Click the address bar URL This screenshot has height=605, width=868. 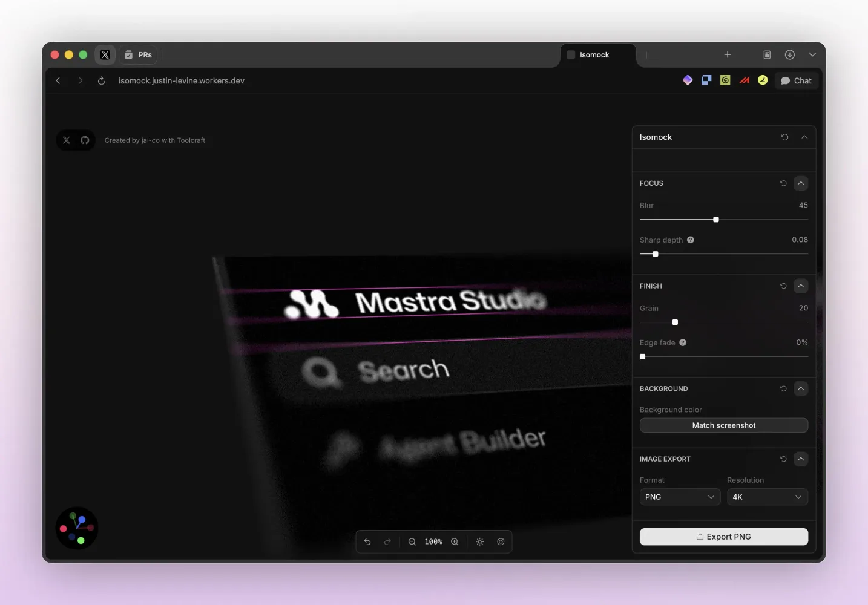tap(182, 80)
